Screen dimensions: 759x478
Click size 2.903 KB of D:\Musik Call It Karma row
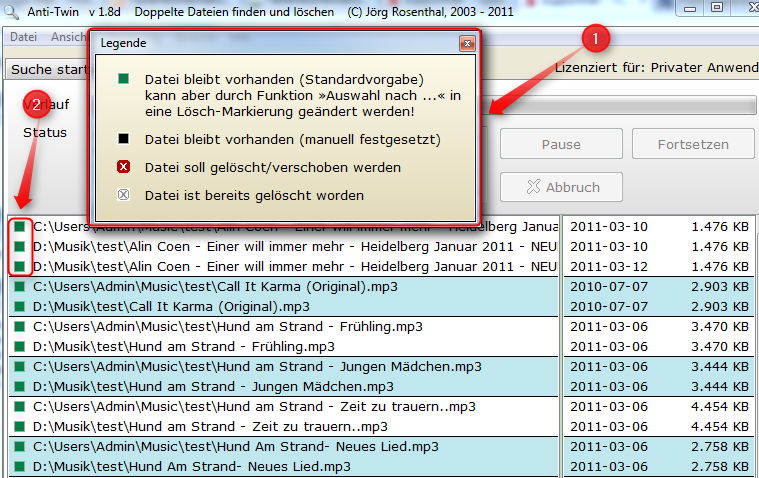click(720, 307)
